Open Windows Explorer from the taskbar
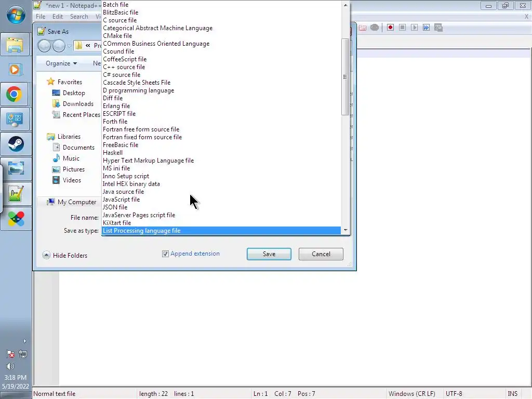This screenshot has height=399, width=532. coord(15,45)
